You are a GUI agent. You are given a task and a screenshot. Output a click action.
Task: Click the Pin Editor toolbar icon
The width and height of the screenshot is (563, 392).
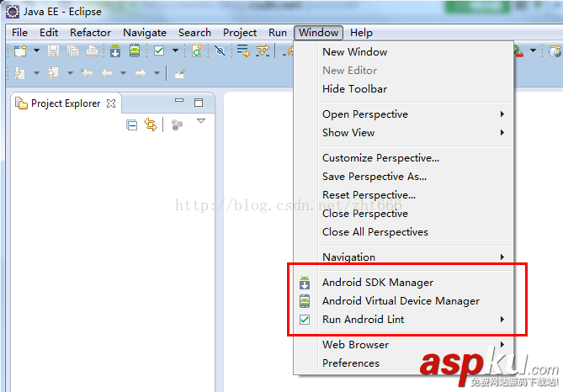coord(179,74)
